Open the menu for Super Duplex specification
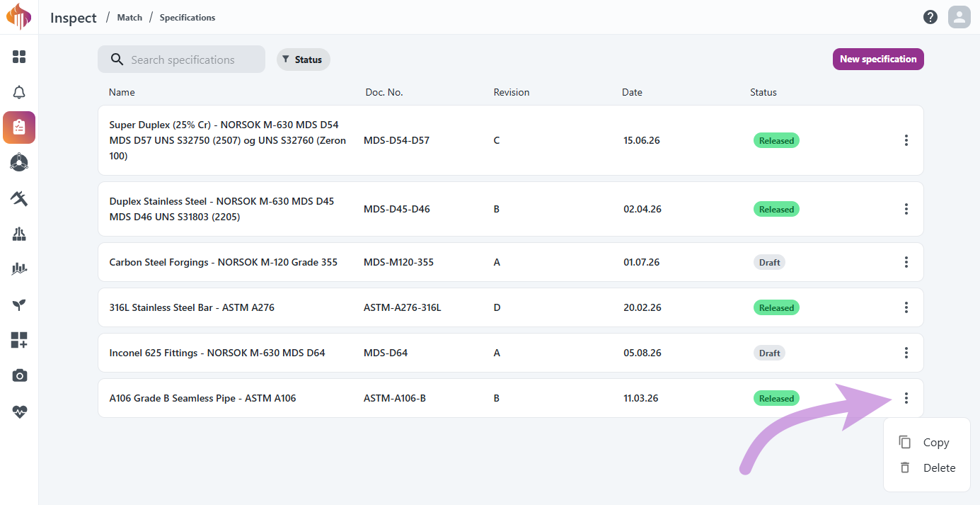This screenshot has height=505, width=980. (906, 140)
